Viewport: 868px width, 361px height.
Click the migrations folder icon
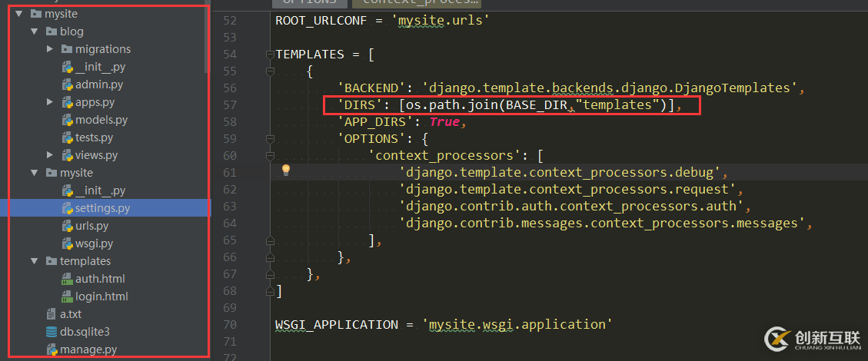[67, 48]
